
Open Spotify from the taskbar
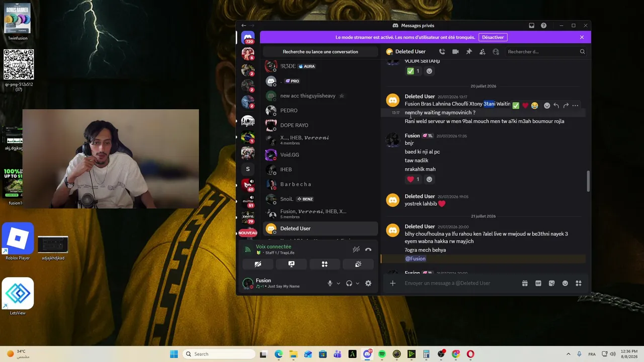click(x=382, y=354)
